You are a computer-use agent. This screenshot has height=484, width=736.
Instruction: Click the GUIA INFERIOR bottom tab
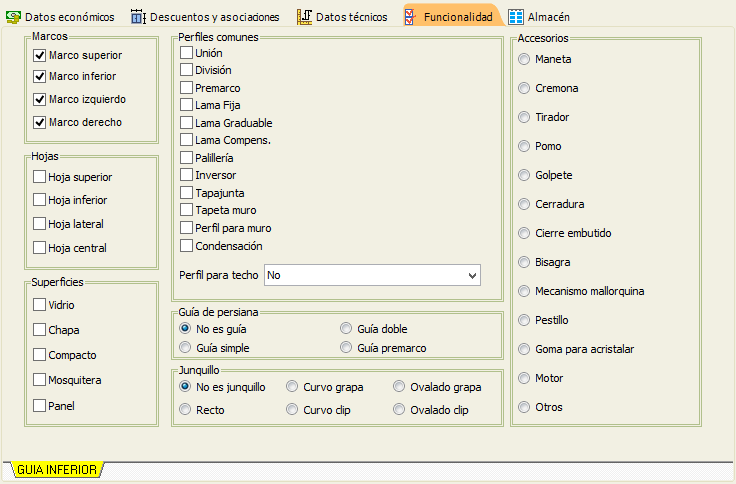[57, 469]
